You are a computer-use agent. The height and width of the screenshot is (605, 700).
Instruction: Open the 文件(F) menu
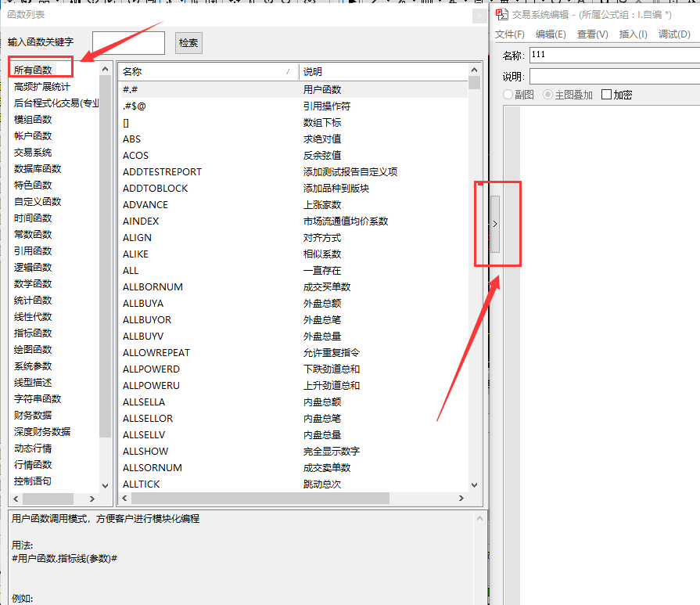(x=510, y=34)
